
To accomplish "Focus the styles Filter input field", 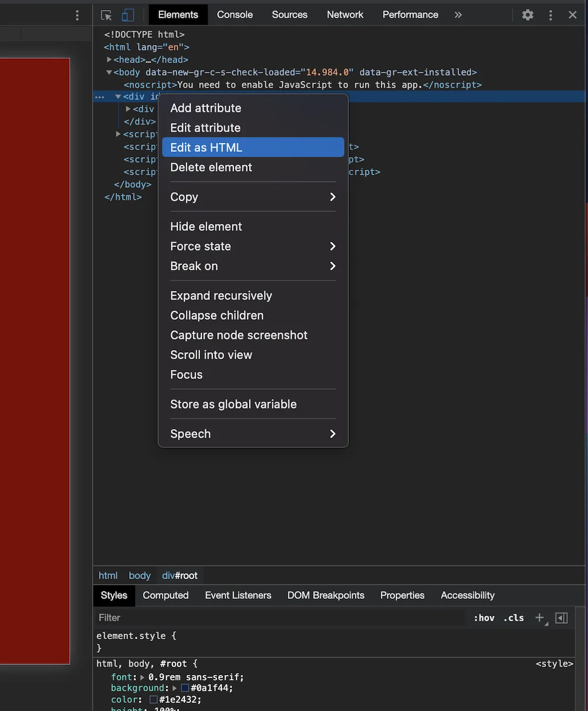I will pos(280,618).
